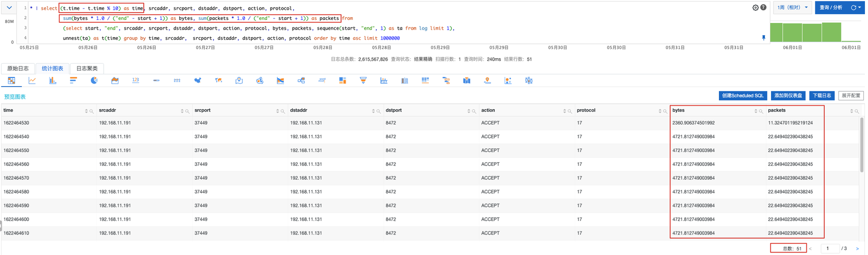This screenshot has height=255, width=868.
Task: Search within the srcaddr column
Action: click(x=187, y=111)
